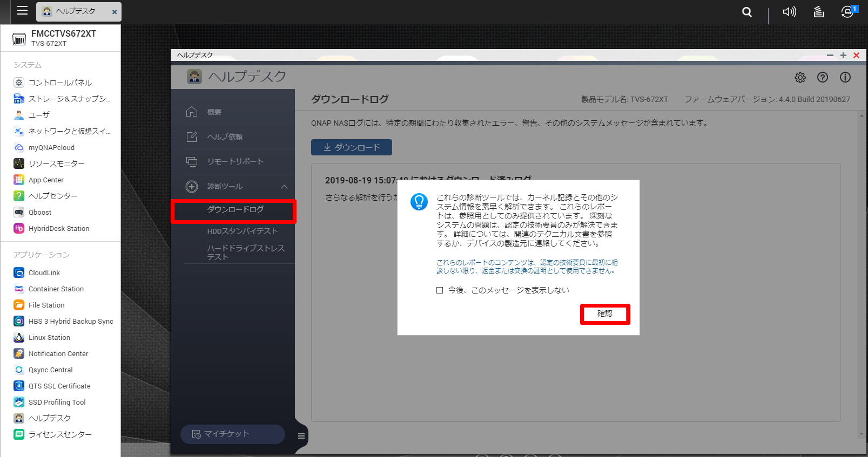Screen dimensions: 868x457
Task: Minimize the Helpdesk window
Action: pos(830,55)
